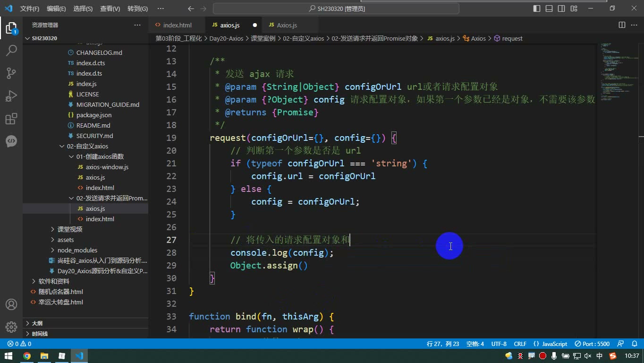The image size is (644, 363).
Task: Toggle the Secondary Side Bar layout button
Action: (x=561, y=9)
